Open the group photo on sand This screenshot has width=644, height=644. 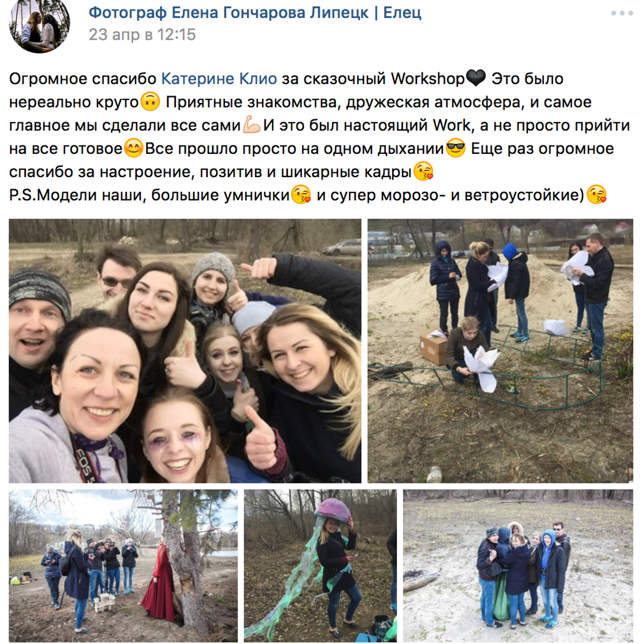click(518, 566)
